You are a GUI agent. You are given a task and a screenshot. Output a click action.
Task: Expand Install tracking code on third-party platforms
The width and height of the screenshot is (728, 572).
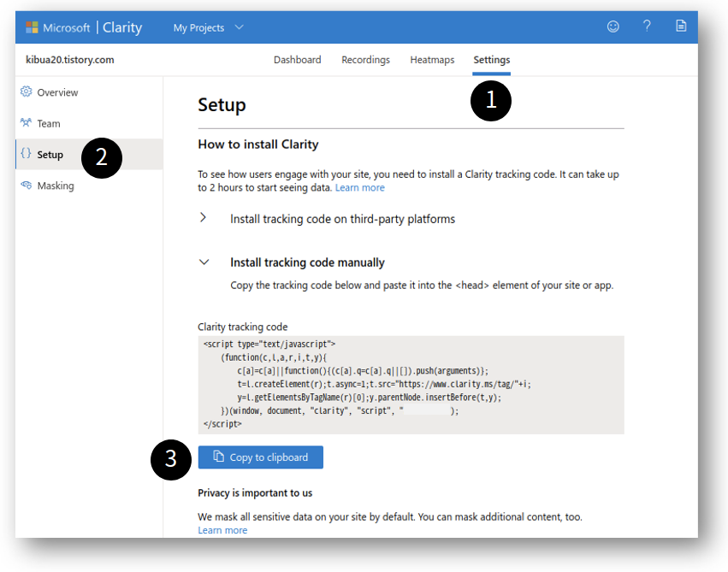(203, 217)
